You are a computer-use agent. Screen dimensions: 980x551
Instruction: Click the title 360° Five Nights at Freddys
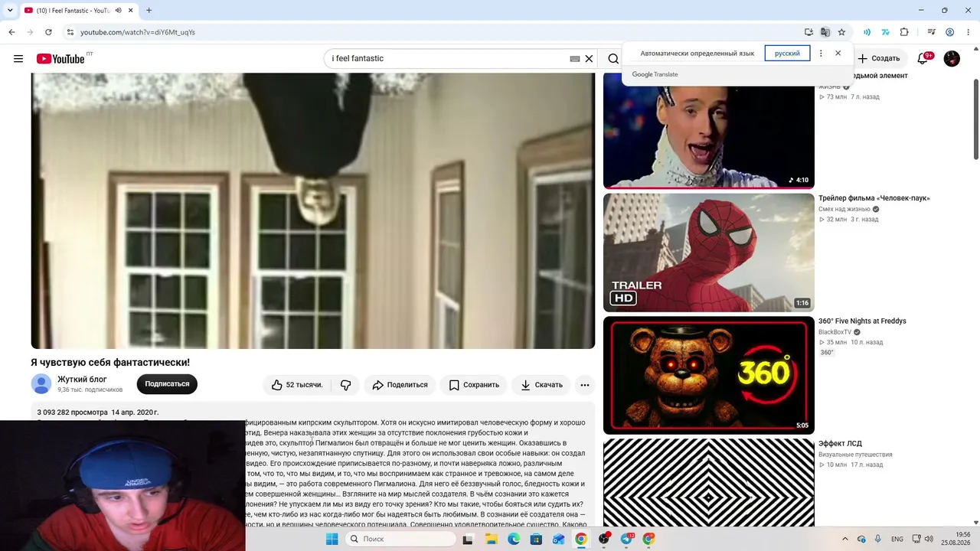pos(862,321)
